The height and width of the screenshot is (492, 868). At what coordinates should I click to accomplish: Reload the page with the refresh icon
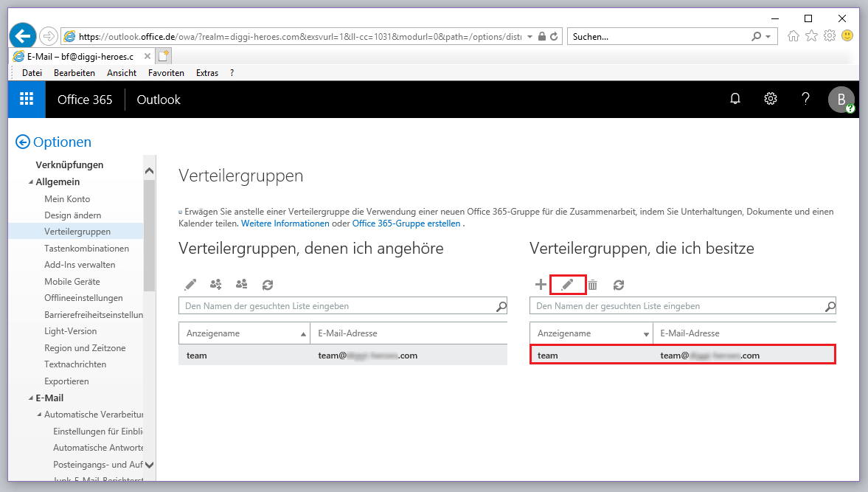click(x=554, y=37)
